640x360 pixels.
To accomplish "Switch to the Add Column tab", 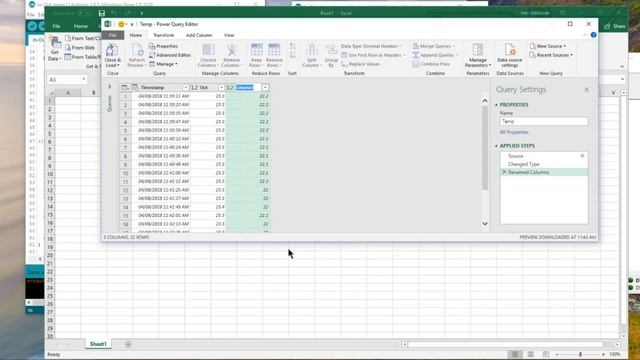I will (x=199, y=36).
